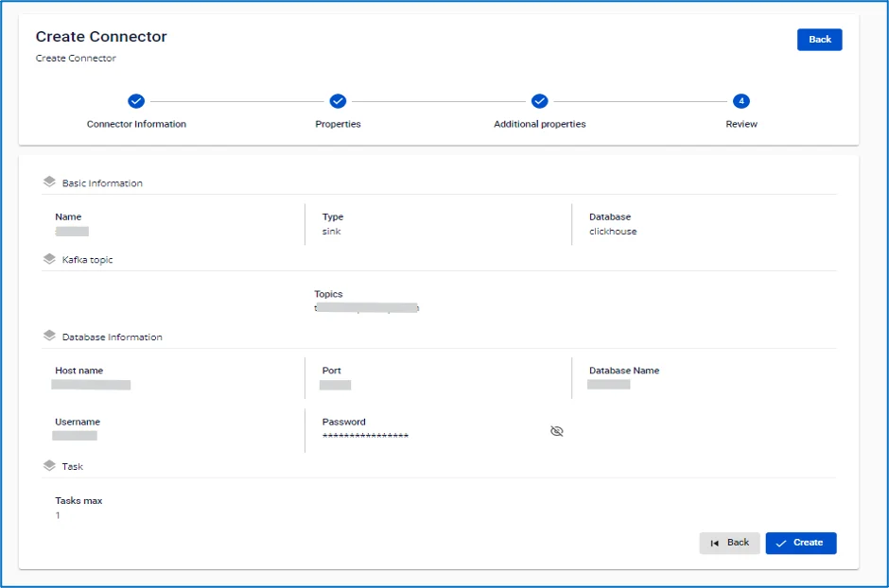Click the Review step number 4 circle
This screenshot has height=588, width=889.
pyautogui.click(x=741, y=101)
